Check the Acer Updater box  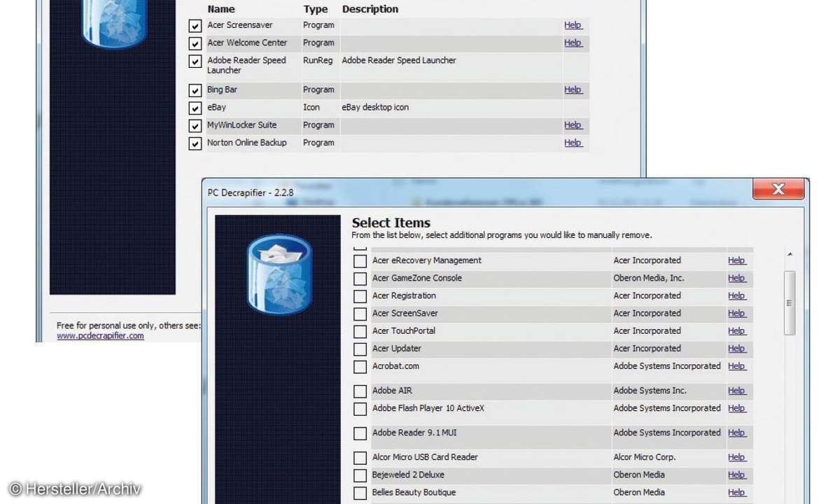click(x=360, y=349)
